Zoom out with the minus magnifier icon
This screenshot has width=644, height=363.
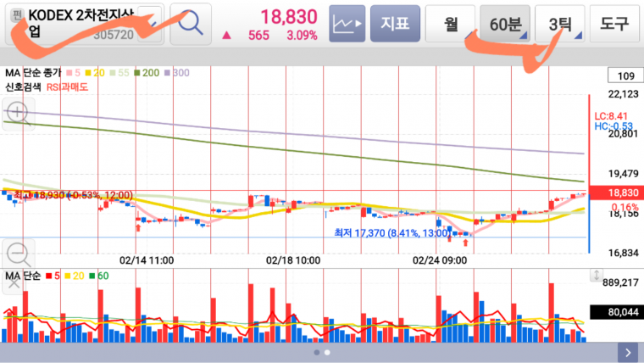click(x=18, y=254)
